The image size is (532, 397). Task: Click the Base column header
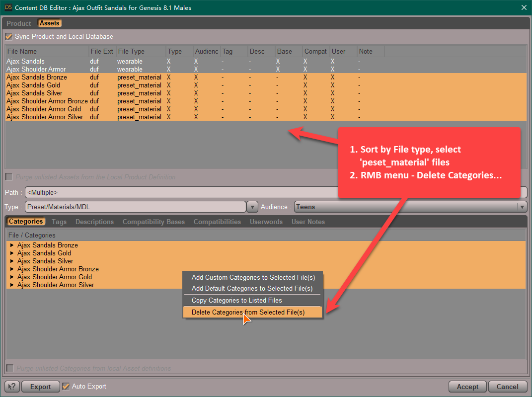tap(289, 51)
